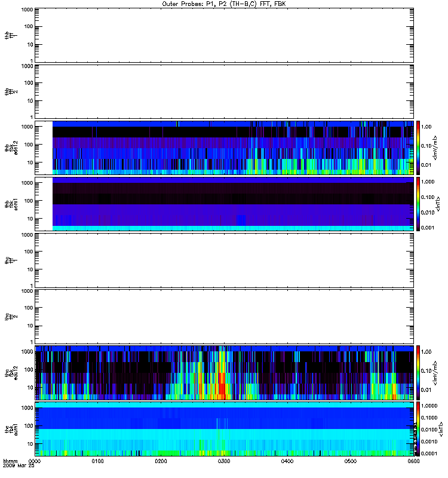Click the '10' y-axis tick of thc fbk scm1
Screen dimensions: 448x478
point(30,444)
